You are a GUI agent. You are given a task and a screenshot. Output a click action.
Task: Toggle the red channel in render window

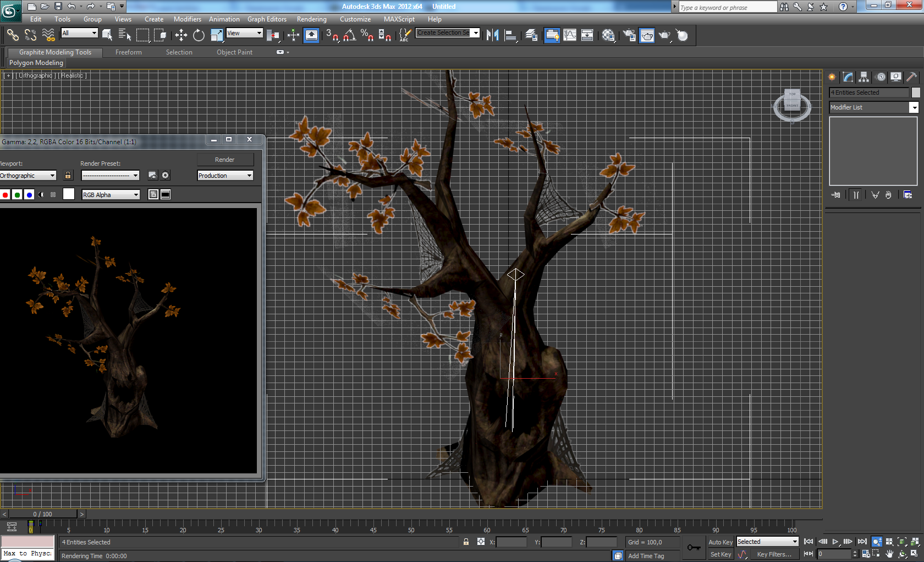(5, 195)
